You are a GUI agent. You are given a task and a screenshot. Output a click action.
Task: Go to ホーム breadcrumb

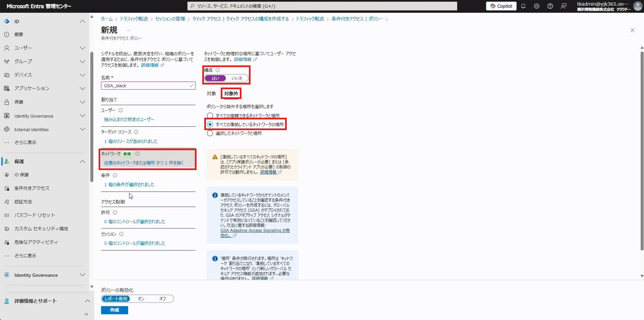point(107,19)
